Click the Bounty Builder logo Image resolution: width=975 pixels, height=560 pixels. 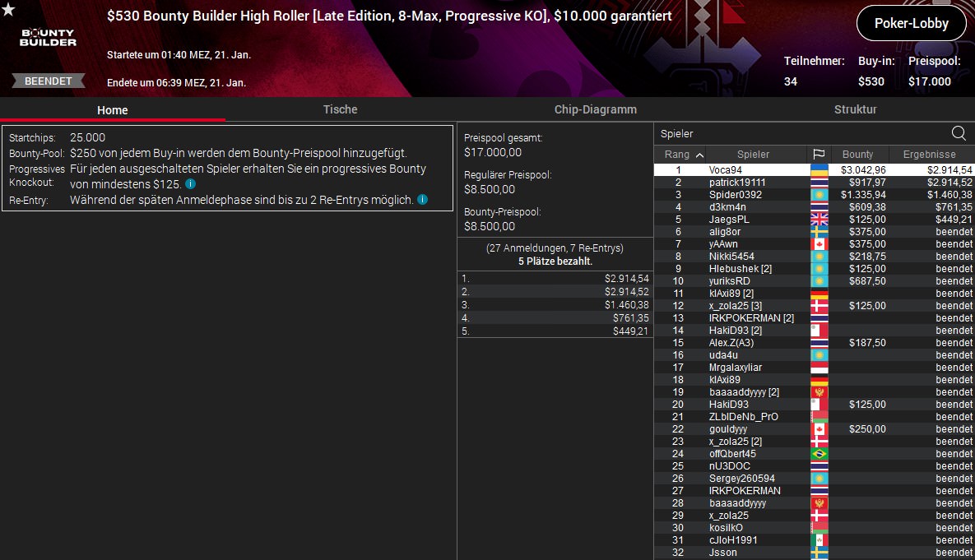pos(49,37)
